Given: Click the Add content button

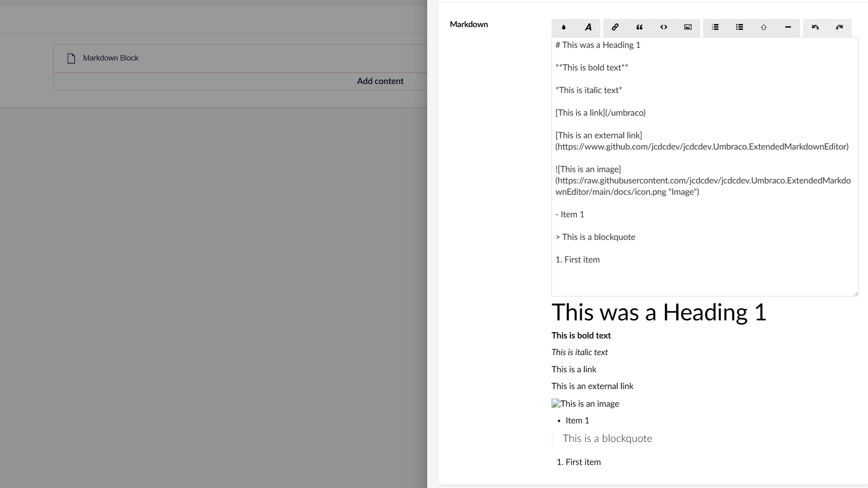Looking at the screenshot, I should (380, 81).
